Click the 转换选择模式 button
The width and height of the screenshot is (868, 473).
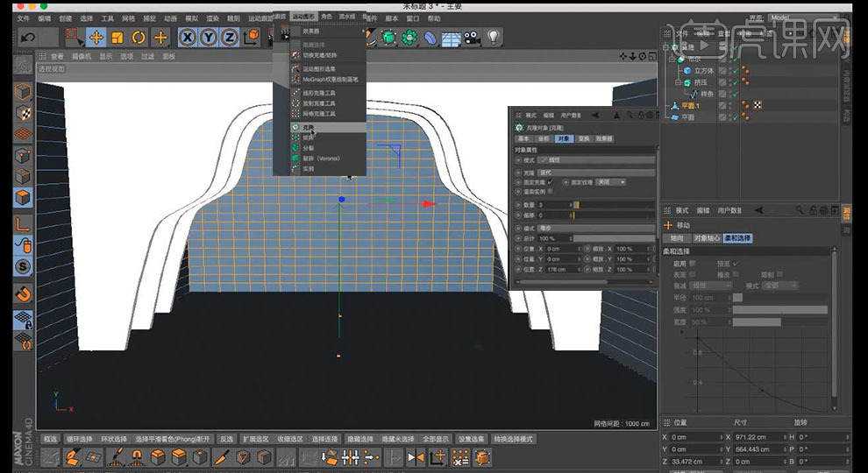513,439
